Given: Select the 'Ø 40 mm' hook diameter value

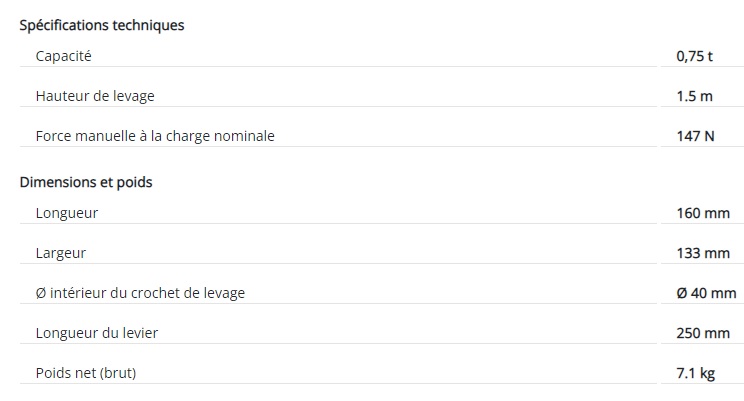Looking at the screenshot, I should [706, 293].
